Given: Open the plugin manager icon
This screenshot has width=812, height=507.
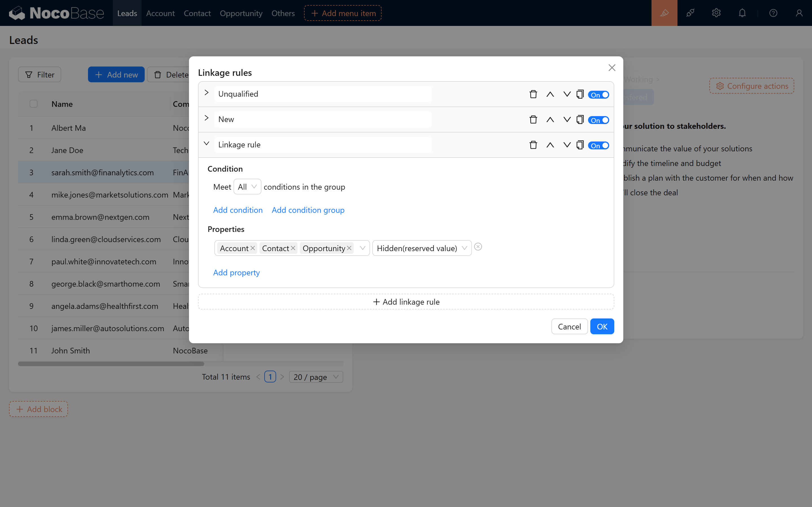Looking at the screenshot, I should 690,13.
